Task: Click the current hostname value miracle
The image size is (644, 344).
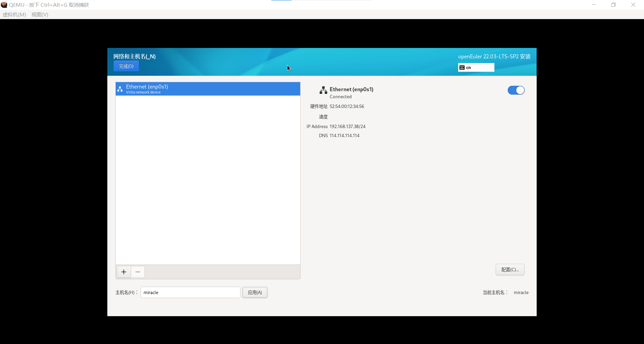Action: (521, 292)
